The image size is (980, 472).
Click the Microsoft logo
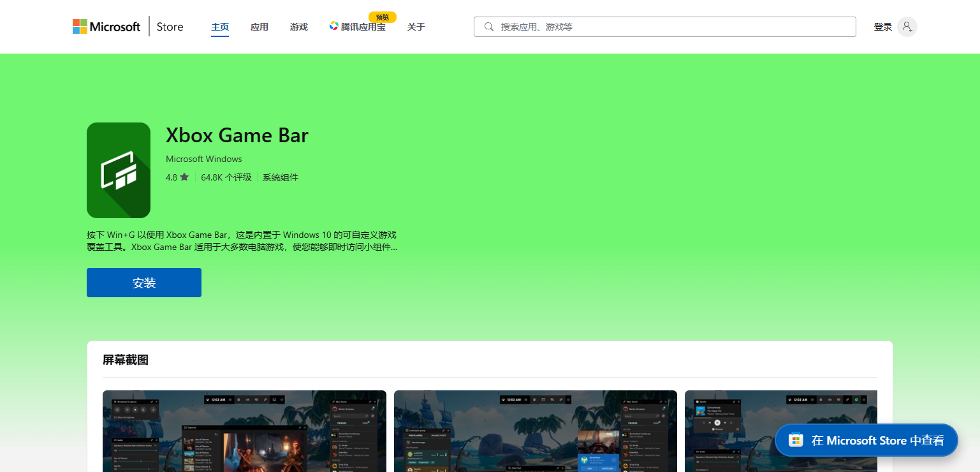coord(106,27)
